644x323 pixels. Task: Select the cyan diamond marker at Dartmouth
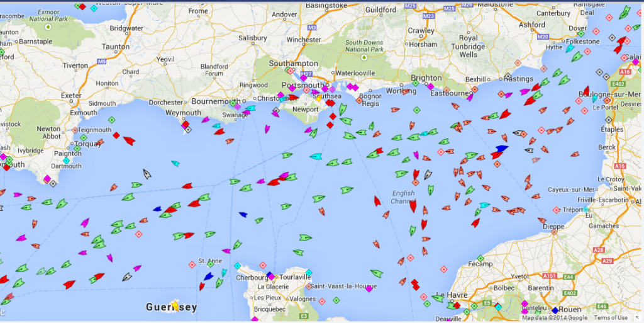tap(66, 161)
